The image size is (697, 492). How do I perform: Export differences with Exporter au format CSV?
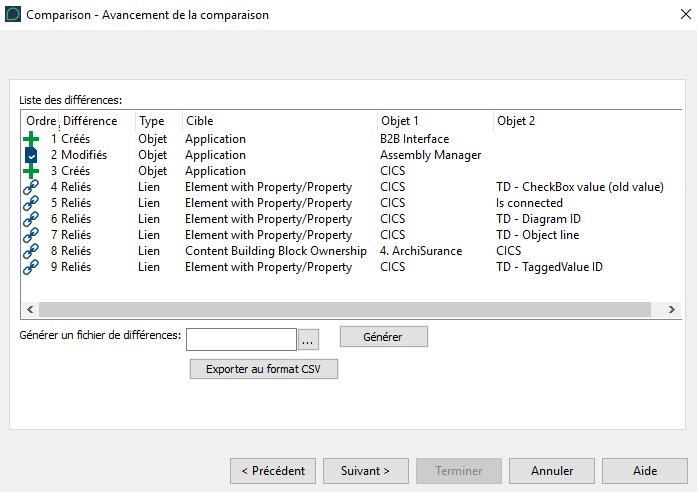pyautogui.click(x=264, y=369)
